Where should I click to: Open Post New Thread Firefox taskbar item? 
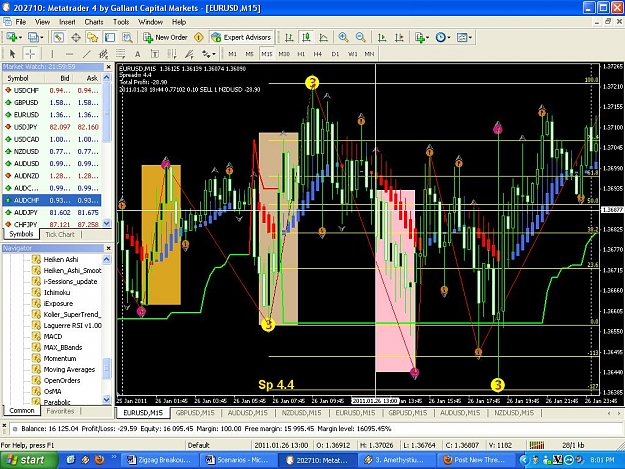474,460
